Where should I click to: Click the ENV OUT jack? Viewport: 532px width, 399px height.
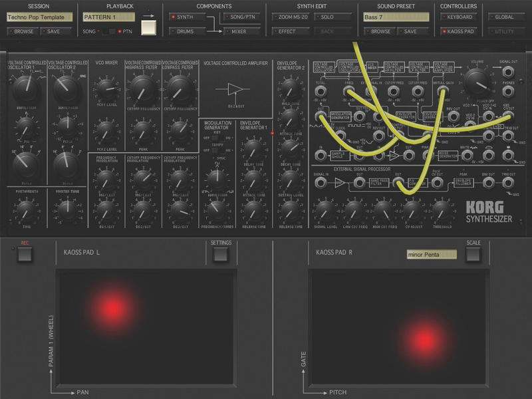click(488, 183)
